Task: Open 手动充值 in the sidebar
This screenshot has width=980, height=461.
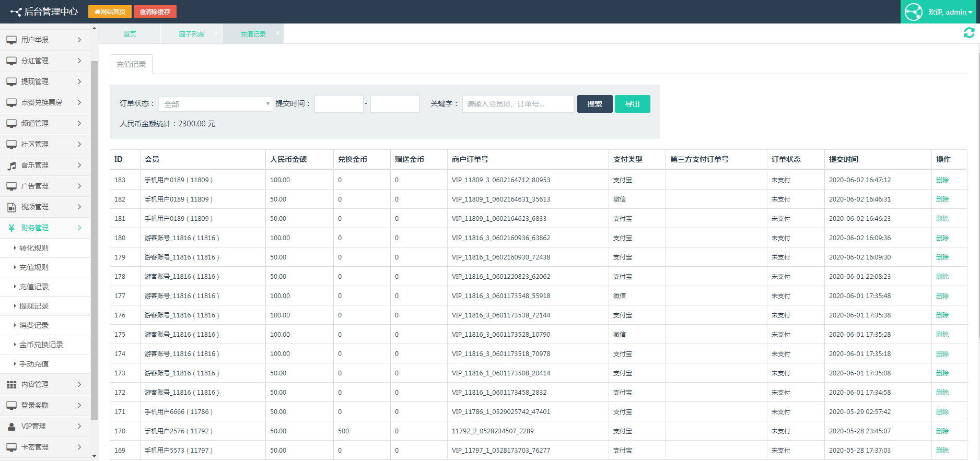Action: coord(34,364)
